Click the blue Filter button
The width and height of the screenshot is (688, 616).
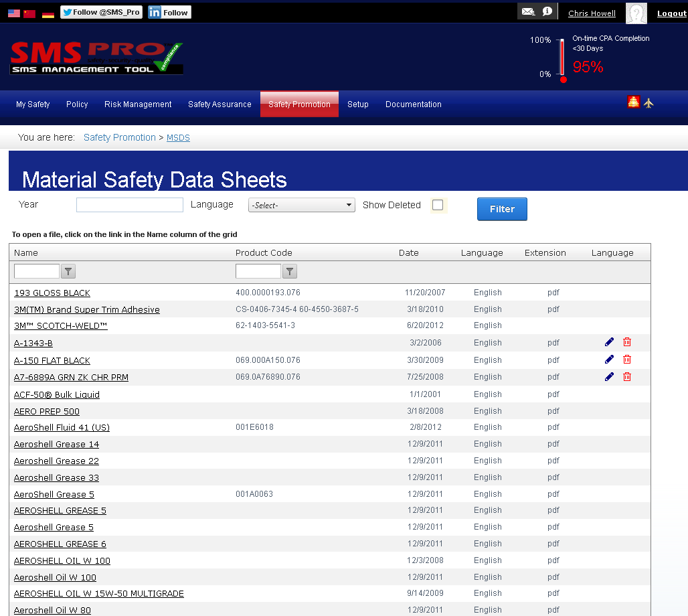[x=502, y=209]
